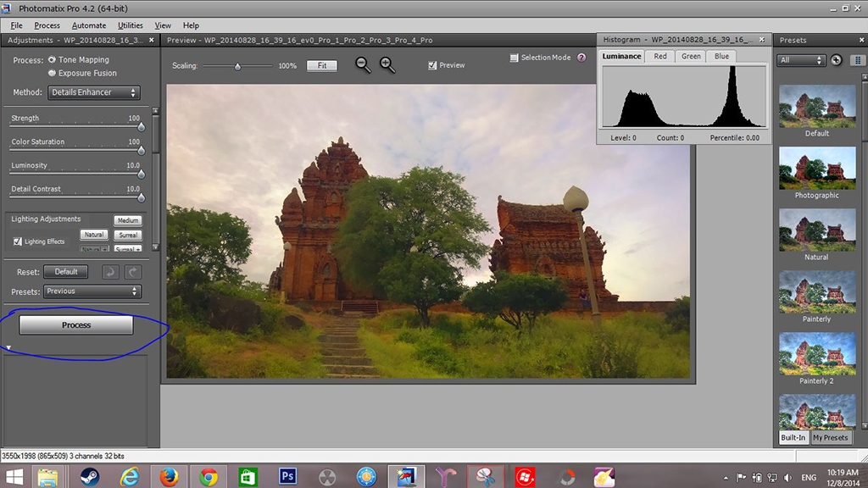Image resolution: width=868 pixels, height=488 pixels.
Task: Open Photoshop from the taskbar
Action: 287,476
